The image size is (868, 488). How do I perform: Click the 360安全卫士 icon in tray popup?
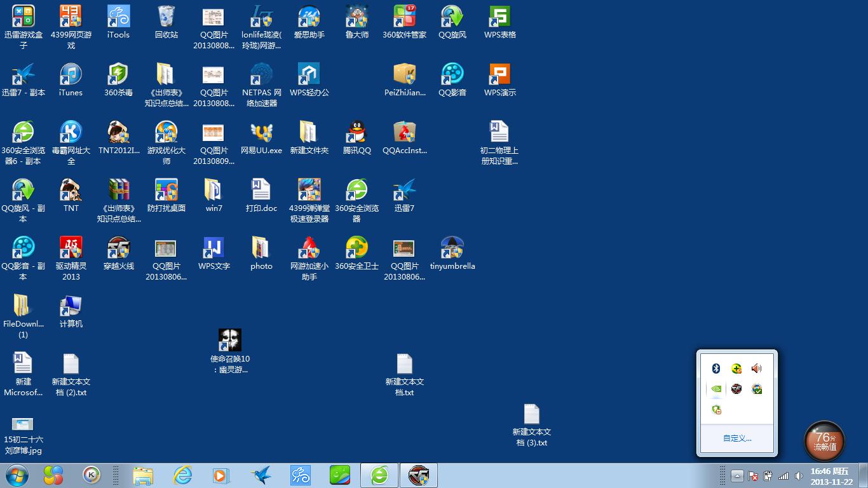736,369
